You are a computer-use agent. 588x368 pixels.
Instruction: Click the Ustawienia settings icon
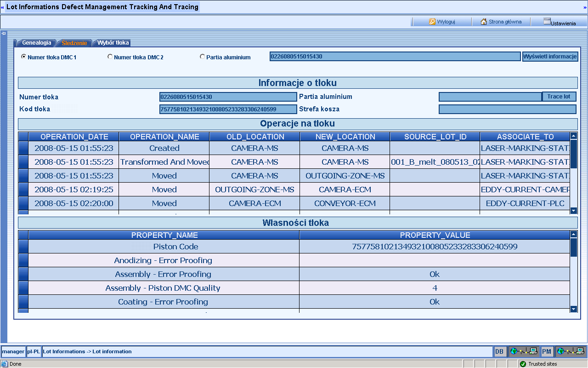(x=547, y=21)
